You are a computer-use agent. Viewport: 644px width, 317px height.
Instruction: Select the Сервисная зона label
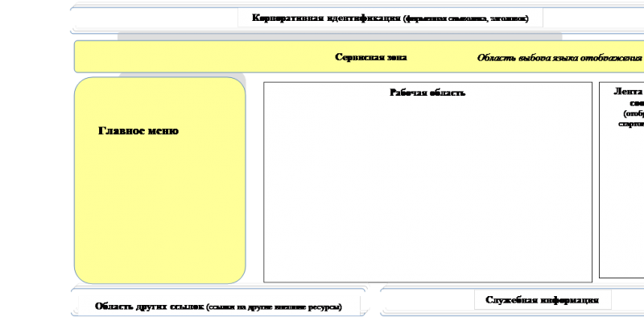[371, 57]
